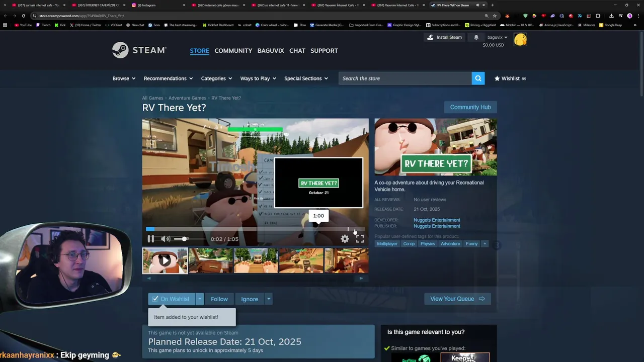Click the store search field
Image resolution: width=644 pixels, height=362 pixels.
click(405, 78)
